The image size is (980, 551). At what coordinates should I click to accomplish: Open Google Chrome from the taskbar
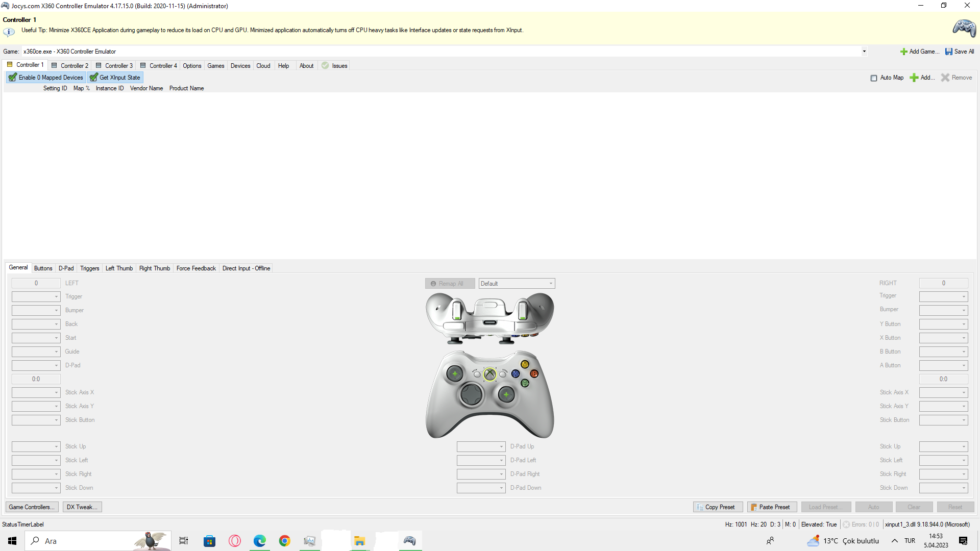tap(284, 541)
